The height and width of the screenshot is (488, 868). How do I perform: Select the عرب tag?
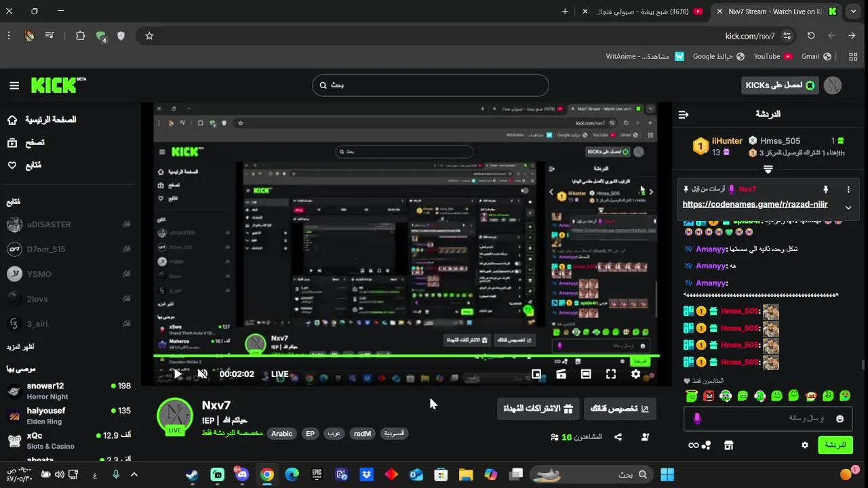pyautogui.click(x=334, y=434)
